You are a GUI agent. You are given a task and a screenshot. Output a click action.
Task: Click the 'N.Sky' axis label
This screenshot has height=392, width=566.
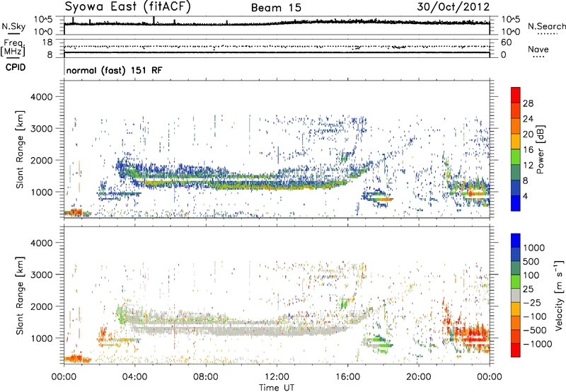click(x=13, y=26)
